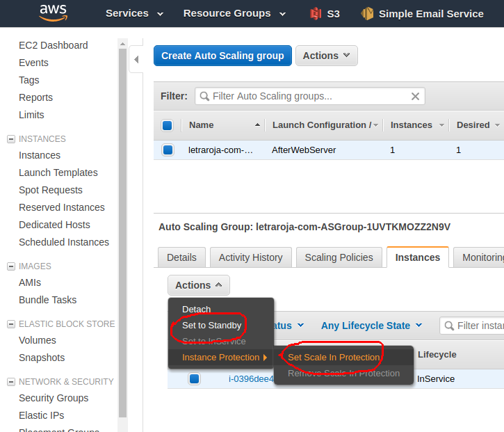Switch to the Details tab

(181, 257)
